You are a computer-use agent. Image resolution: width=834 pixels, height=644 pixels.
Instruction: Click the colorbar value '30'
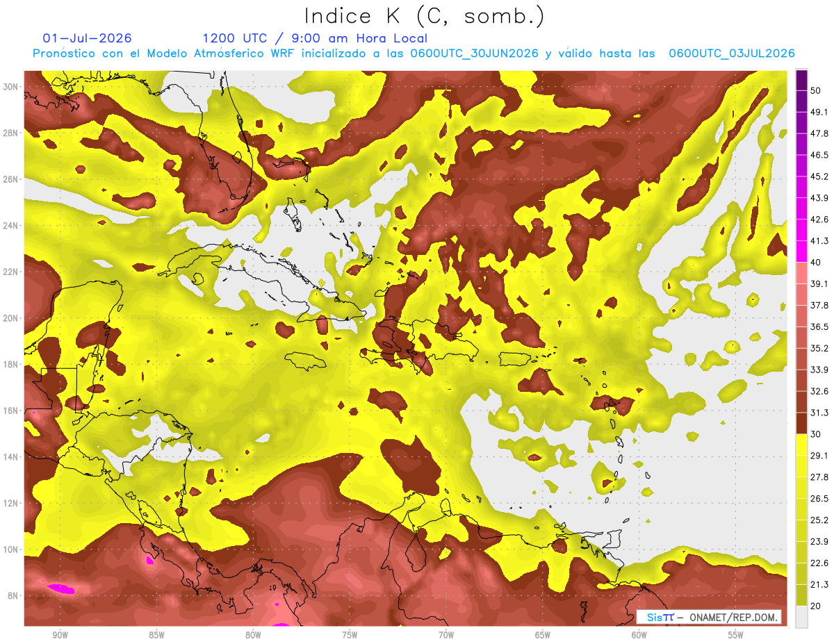pyautogui.click(x=816, y=434)
